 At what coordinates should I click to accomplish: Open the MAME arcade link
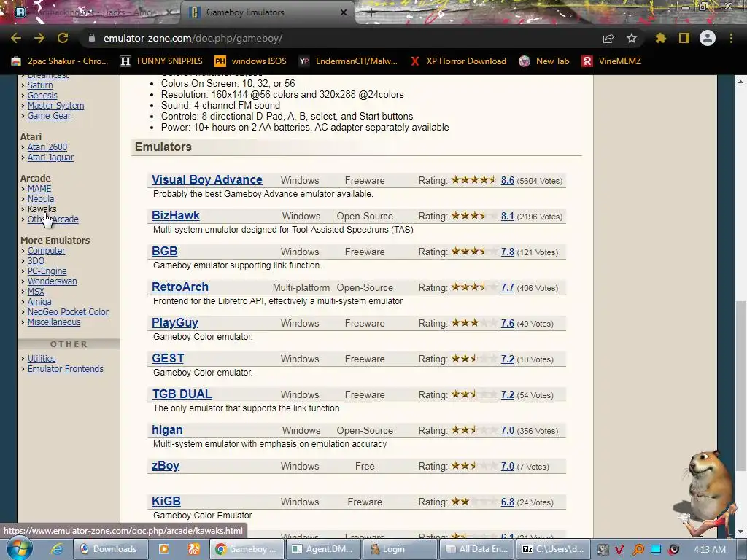click(x=39, y=189)
